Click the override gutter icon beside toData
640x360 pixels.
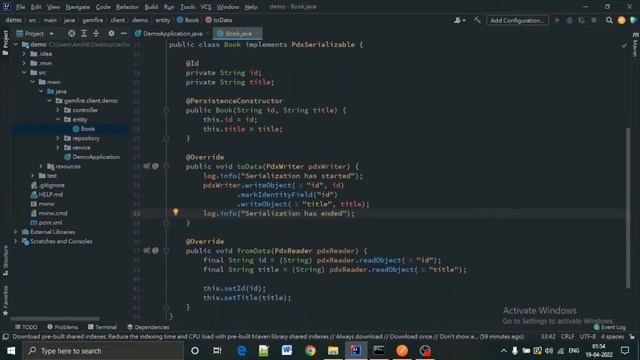pos(147,166)
